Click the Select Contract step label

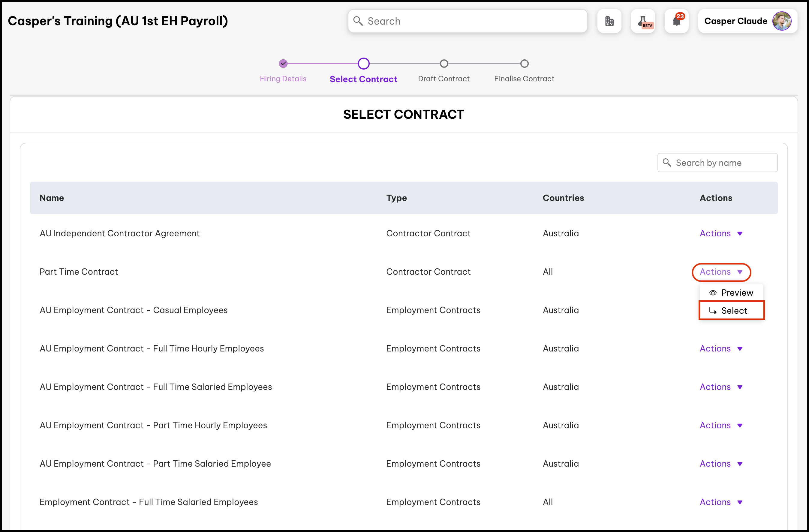[x=363, y=79]
